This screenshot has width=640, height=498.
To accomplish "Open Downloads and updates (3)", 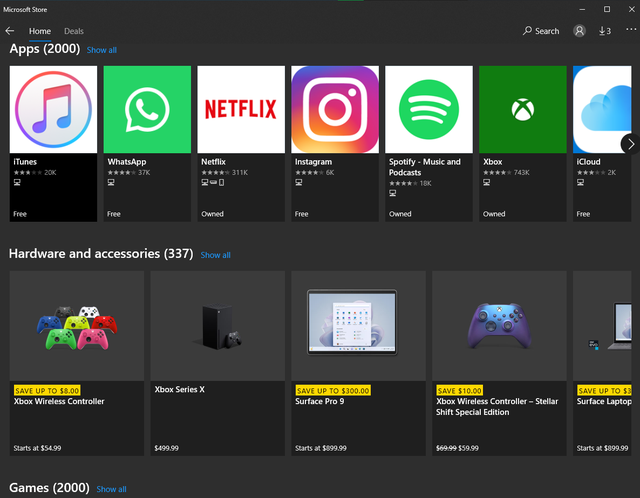I will coord(605,31).
